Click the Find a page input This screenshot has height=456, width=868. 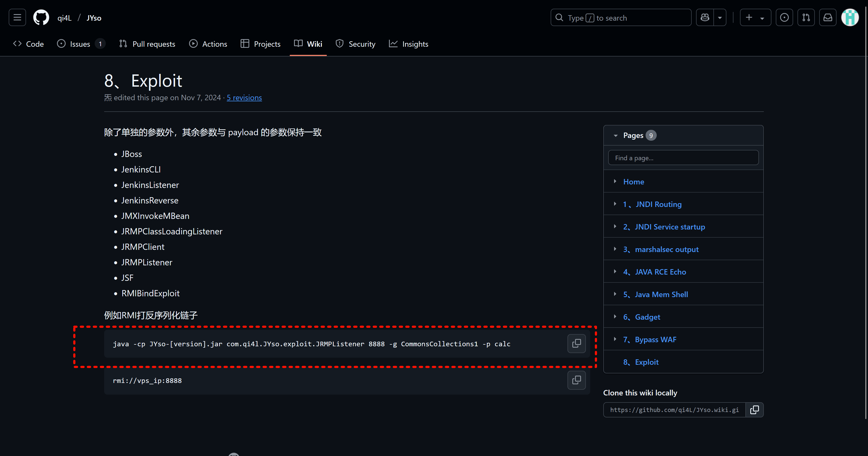(x=683, y=158)
